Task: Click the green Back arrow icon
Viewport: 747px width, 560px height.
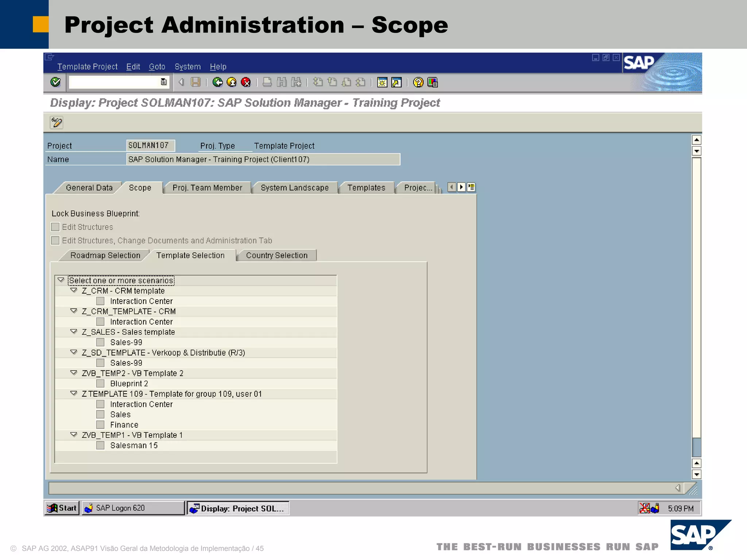Action: pyautogui.click(x=218, y=82)
